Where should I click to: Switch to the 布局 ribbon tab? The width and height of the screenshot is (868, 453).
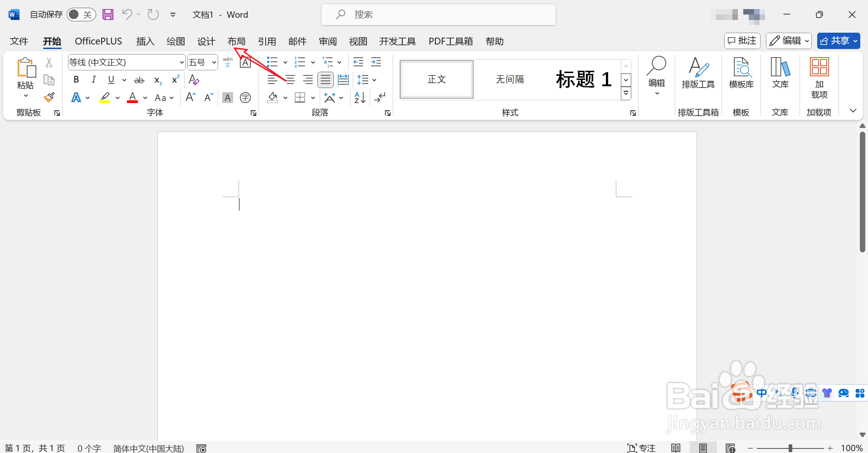point(236,41)
